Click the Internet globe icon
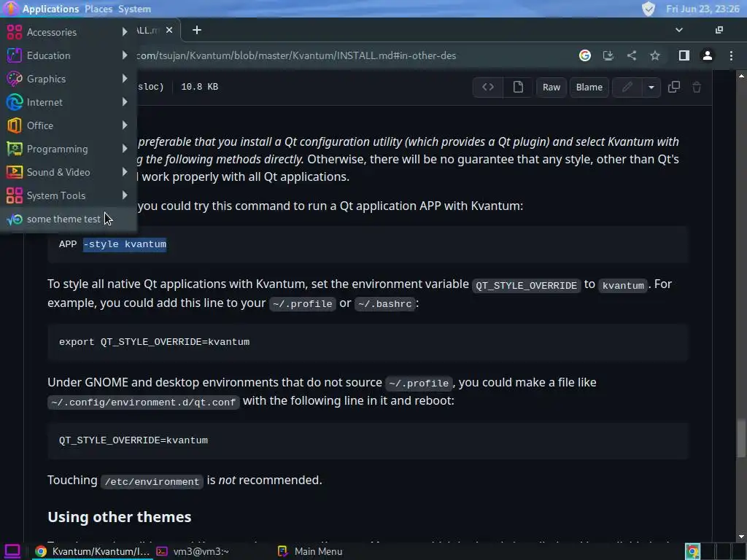Screen dimensions: 747x560 15,102
